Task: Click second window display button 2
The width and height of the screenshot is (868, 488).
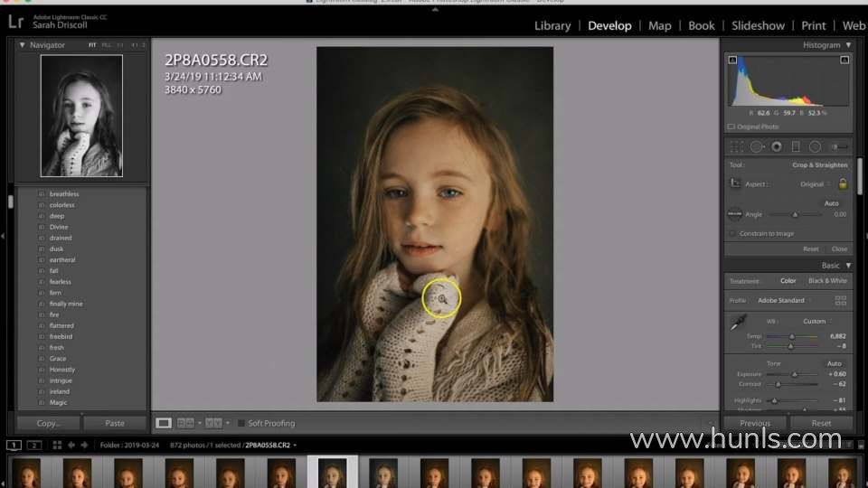Action: coord(34,445)
